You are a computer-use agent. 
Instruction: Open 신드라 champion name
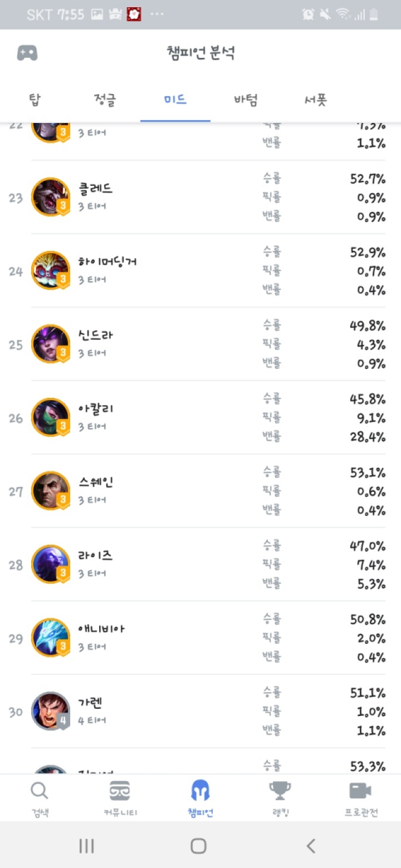coord(96,336)
